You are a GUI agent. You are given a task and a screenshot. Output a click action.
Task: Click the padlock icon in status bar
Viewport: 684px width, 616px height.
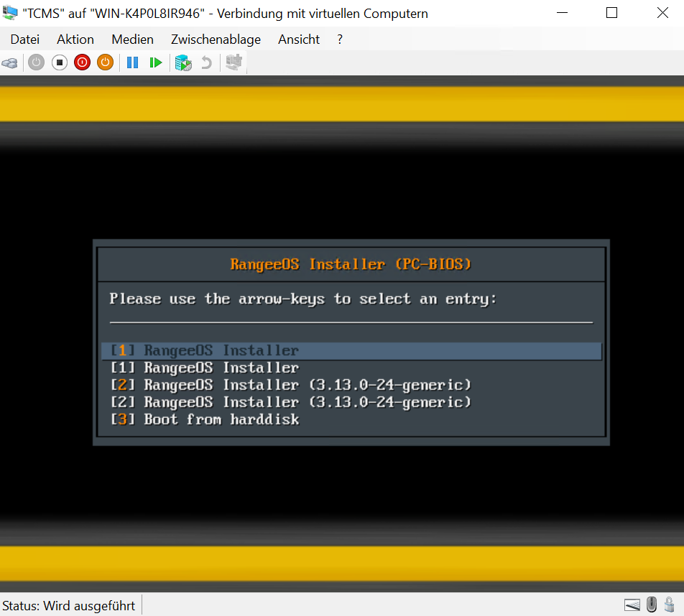(x=669, y=605)
